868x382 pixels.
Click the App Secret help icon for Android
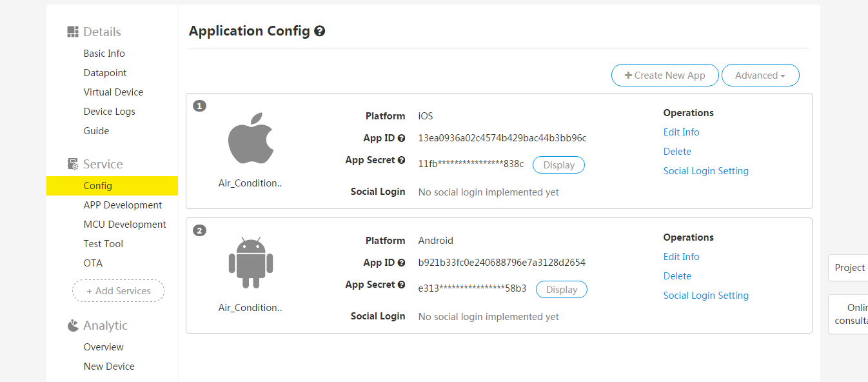point(402,284)
